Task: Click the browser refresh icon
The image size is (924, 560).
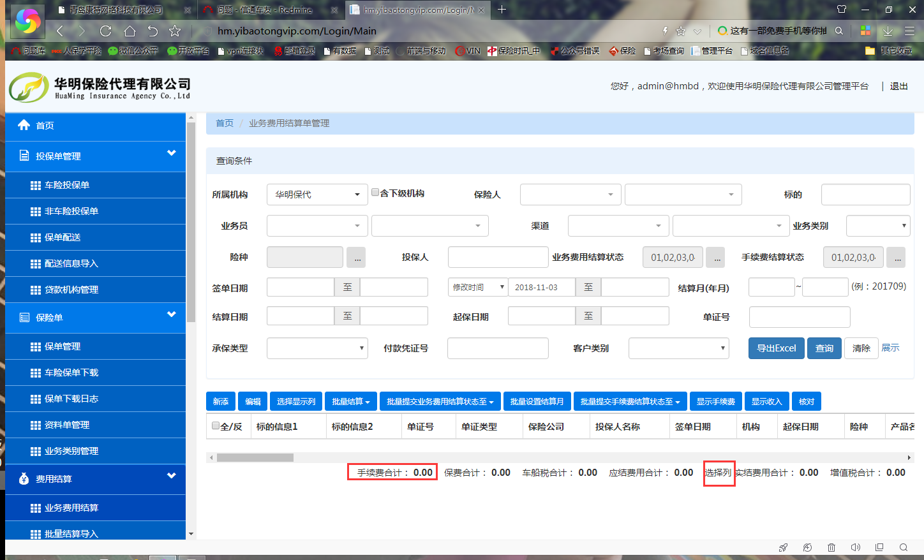Action: [x=106, y=31]
